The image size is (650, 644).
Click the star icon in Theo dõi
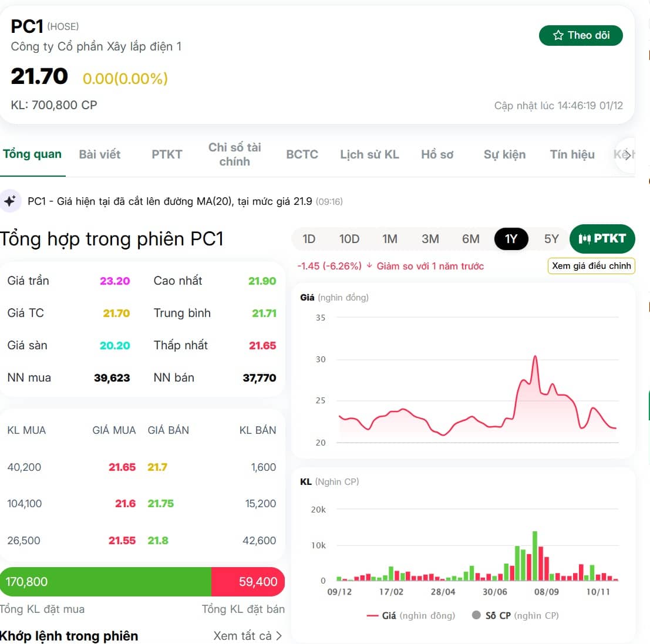558,35
